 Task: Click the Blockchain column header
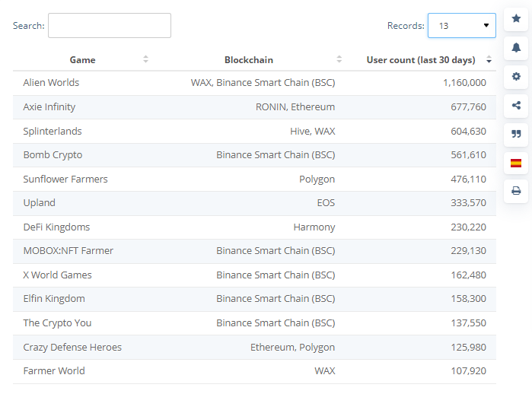248,59
